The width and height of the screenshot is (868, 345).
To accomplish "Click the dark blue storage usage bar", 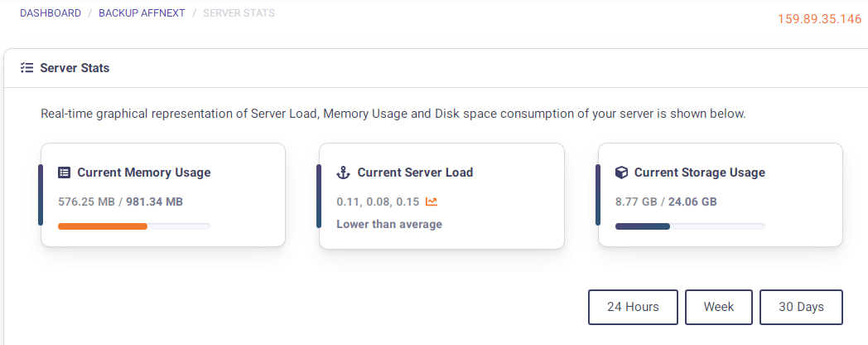I will pos(643,226).
